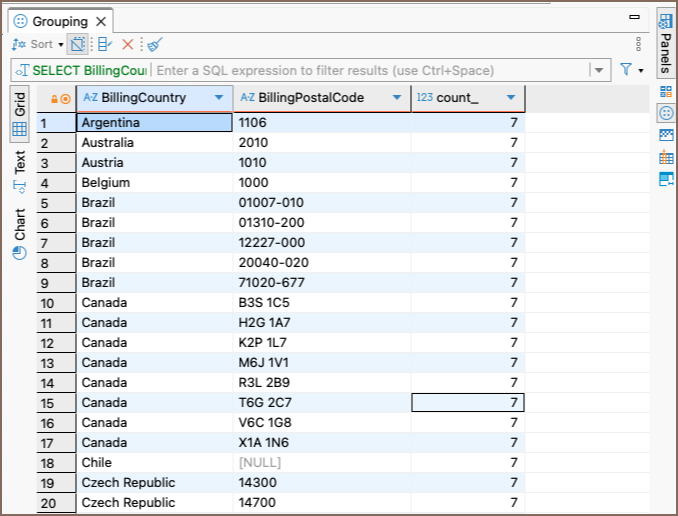Close the Grouping tab

[101, 21]
